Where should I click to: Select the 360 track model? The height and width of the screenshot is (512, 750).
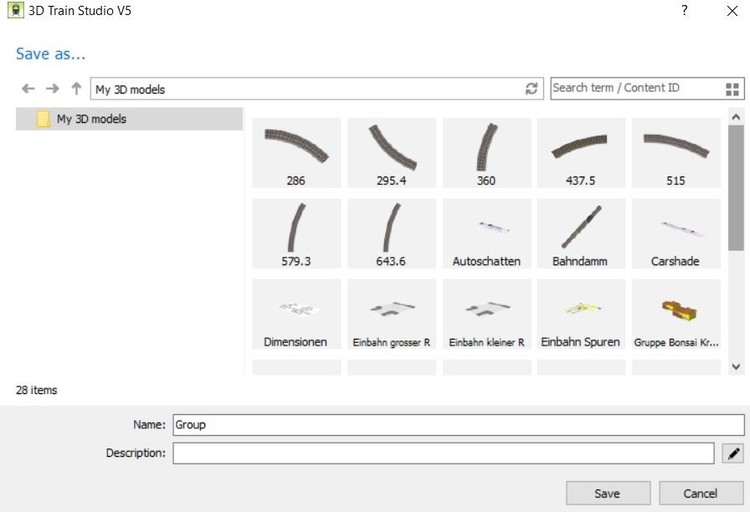pos(486,153)
